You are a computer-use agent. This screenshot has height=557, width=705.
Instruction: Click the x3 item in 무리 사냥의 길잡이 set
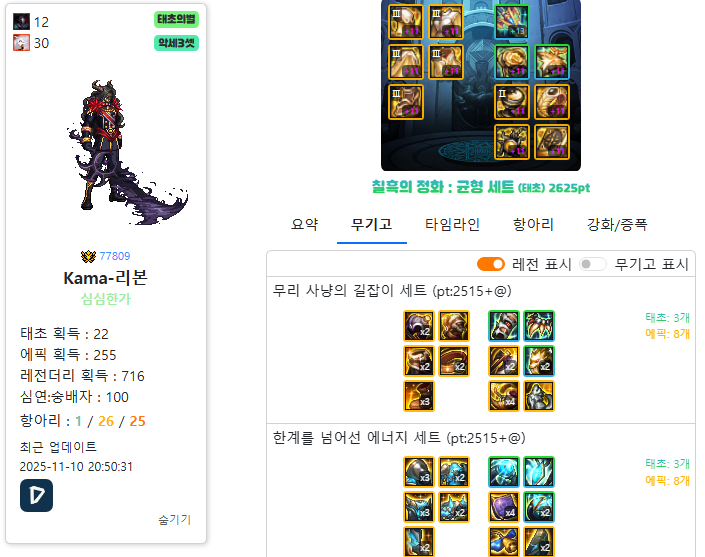click(x=419, y=396)
